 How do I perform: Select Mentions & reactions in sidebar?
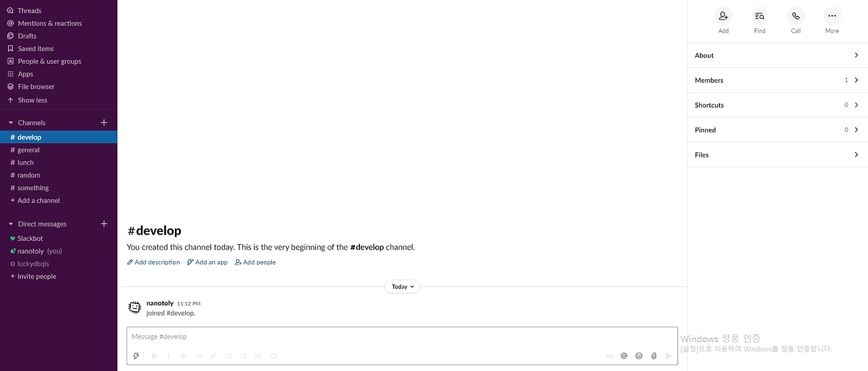click(50, 23)
